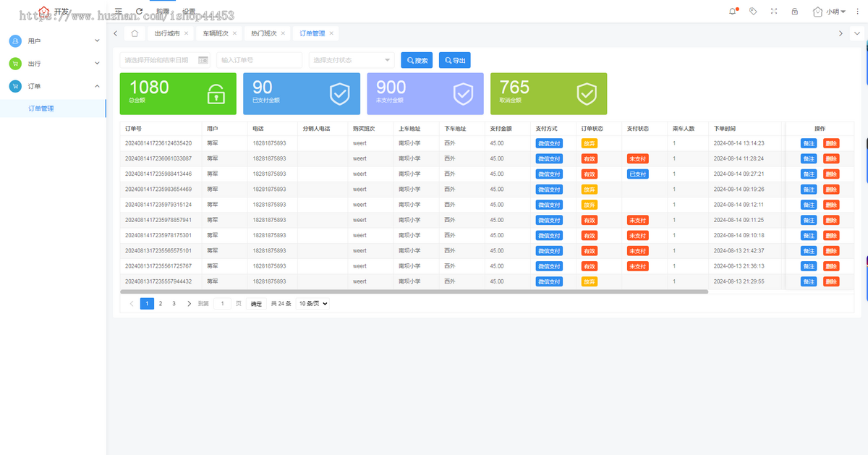
Task: Collapse sidebar with hamburger icon
Action: coord(119,12)
